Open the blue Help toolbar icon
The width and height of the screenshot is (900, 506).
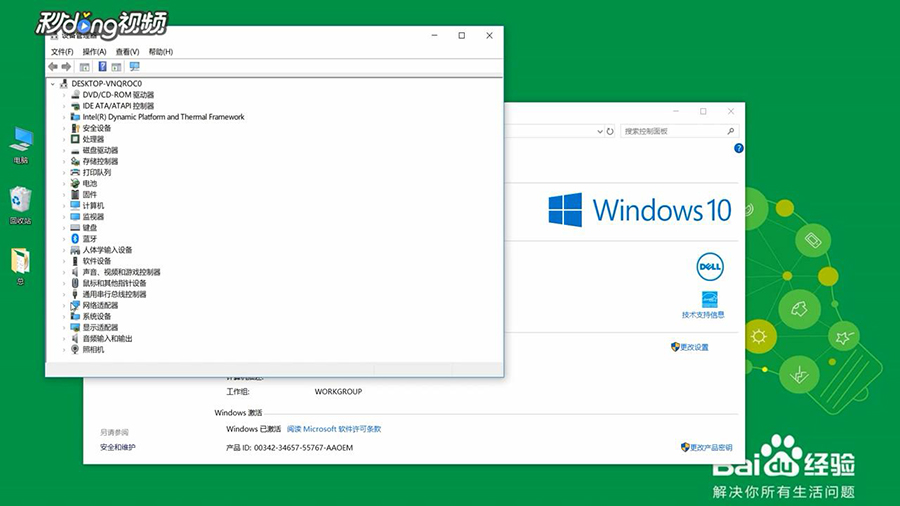click(x=102, y=67)
